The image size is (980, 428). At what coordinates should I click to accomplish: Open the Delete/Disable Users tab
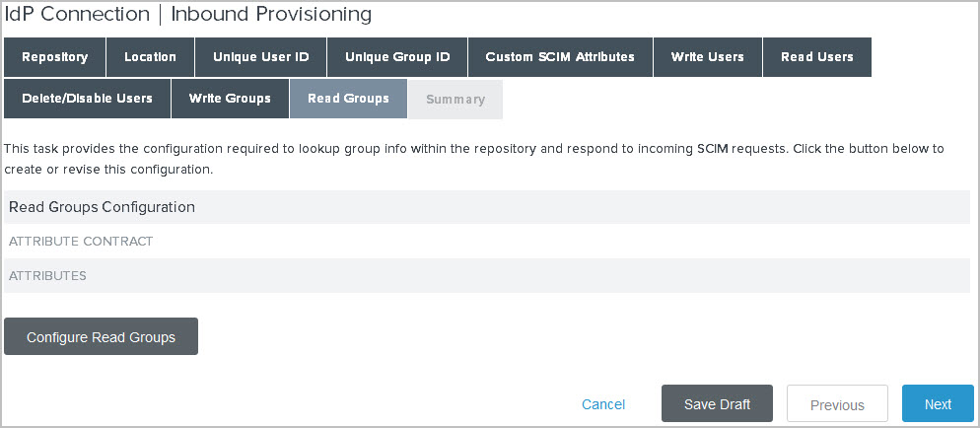pyautogui.click(x=88, y=99)
